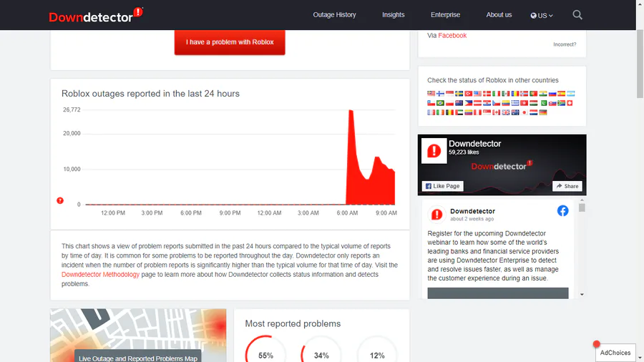This screenshot has width=644, height=362.
Task: Select the Russia flag
Action: coord(552,94)
